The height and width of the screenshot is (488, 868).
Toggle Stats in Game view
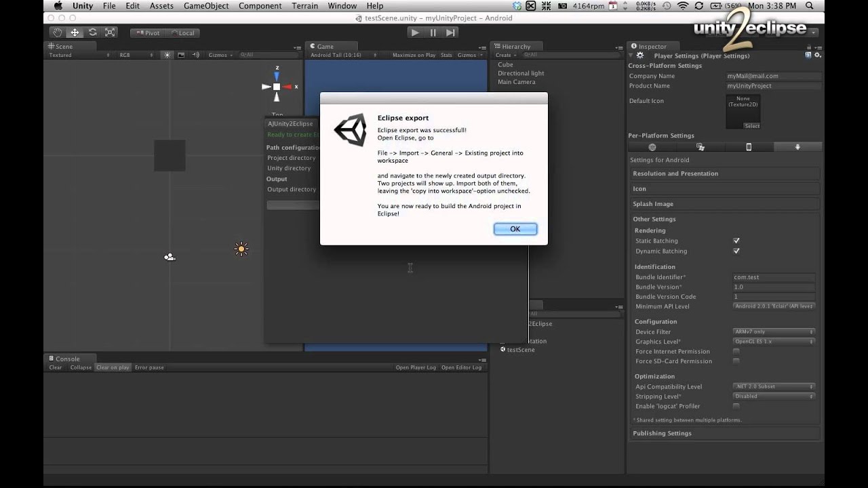click(x=446, y=55)
